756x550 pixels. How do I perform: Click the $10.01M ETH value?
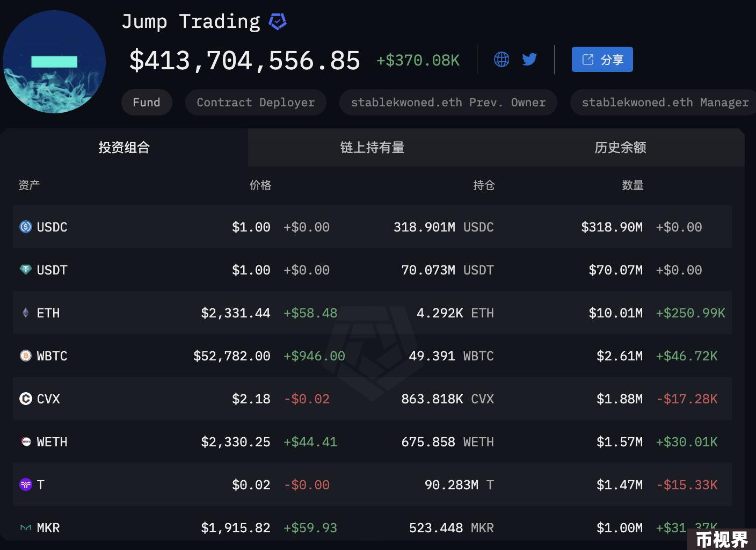(x=616, y=313)
